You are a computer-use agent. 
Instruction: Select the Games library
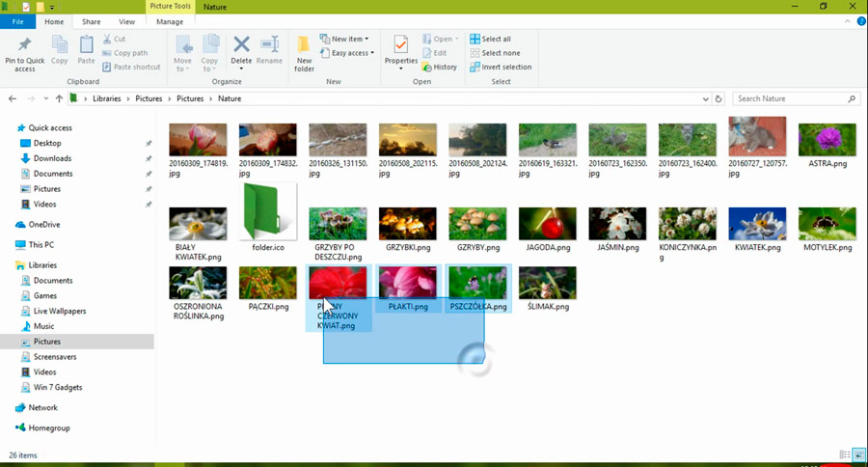44,295
